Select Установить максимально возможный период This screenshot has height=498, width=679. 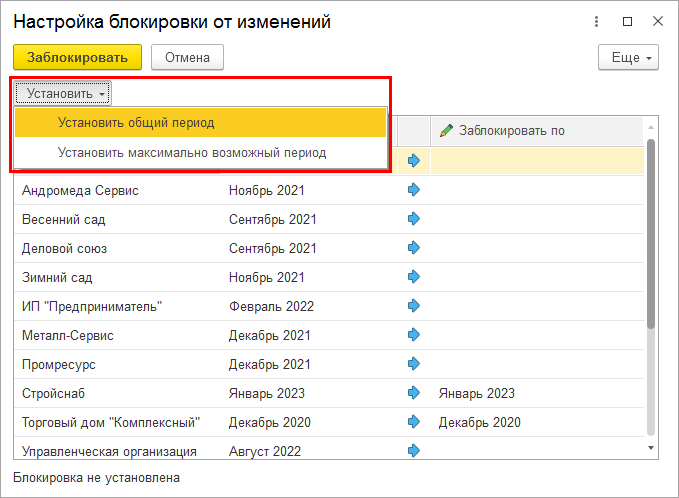pyautogui.click(x=192, y=153)
